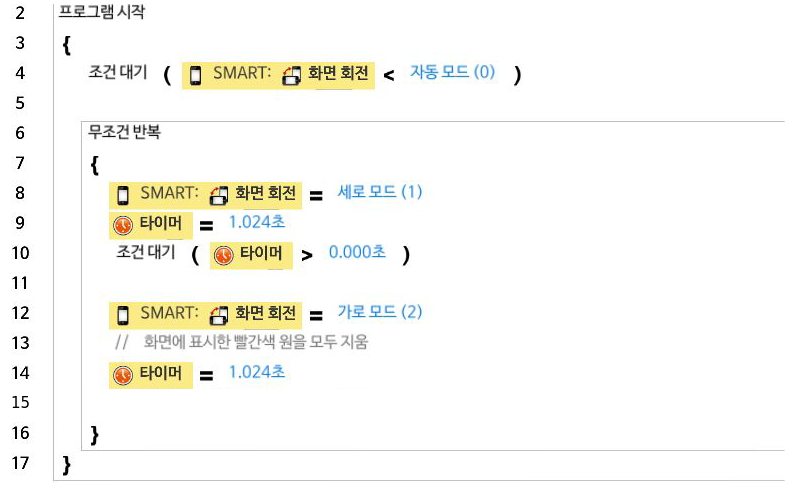Click the screen rotation icon on line 4

(x=291, y=74)
